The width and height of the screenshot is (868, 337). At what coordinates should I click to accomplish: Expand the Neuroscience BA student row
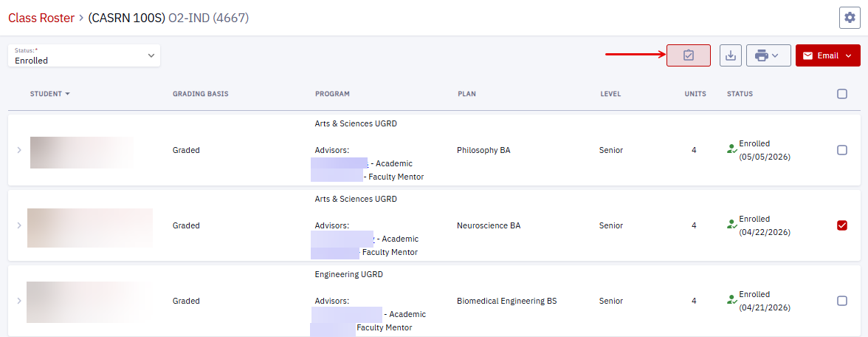[19, 225]
